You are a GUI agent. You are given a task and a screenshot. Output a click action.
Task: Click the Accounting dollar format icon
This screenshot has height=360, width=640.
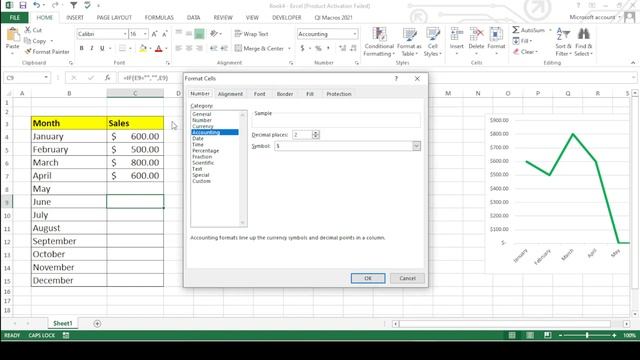(302, 48)
